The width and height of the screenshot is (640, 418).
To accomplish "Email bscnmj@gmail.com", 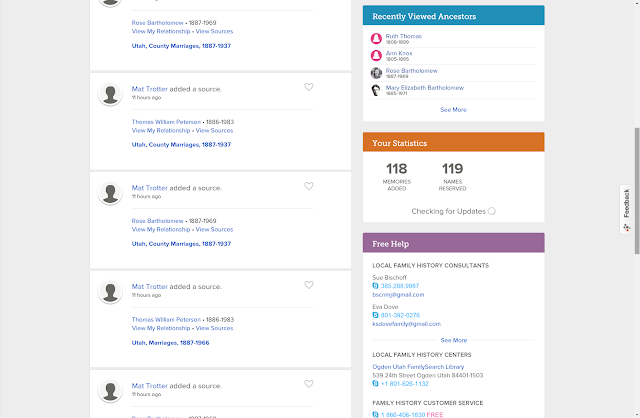I will tap(398, 294).
